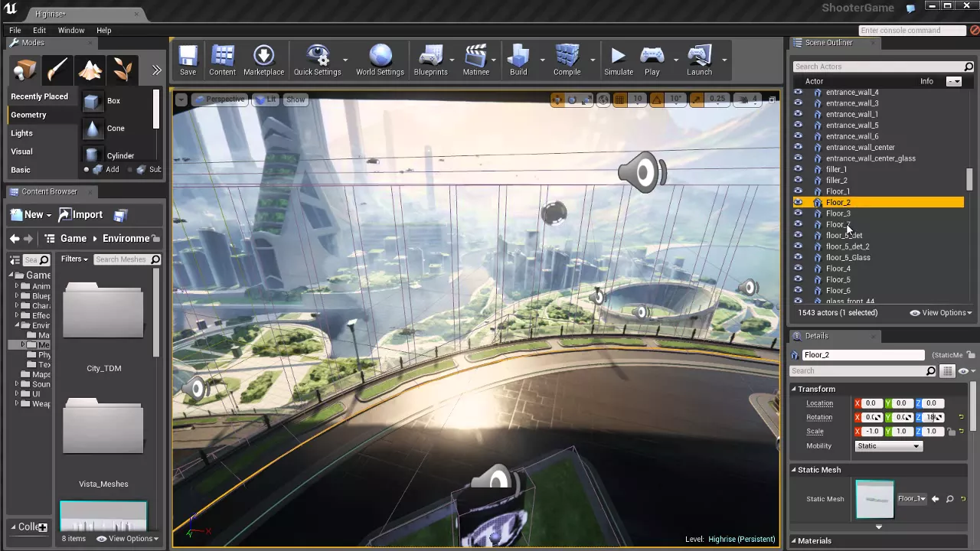Open the Blueprints toolbar menu
980x551 pixels.
[x=430, y=60]
